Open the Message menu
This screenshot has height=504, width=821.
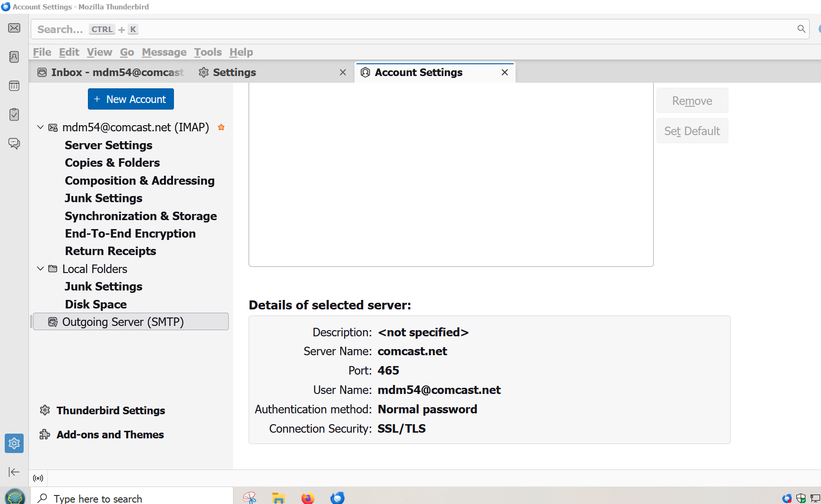164,52
